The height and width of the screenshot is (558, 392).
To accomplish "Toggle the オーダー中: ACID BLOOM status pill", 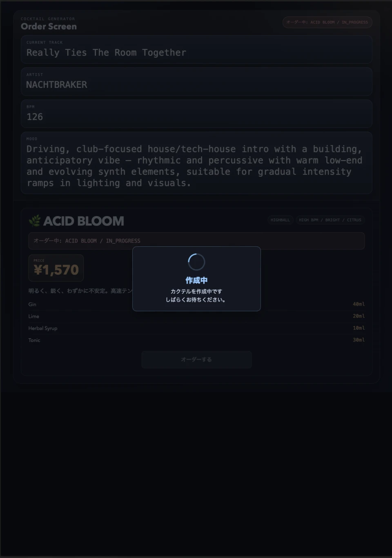I will pyautogui.click(x=327, y=22).
